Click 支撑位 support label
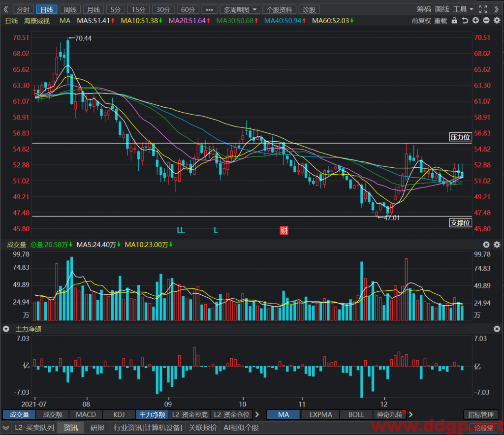 460,222
